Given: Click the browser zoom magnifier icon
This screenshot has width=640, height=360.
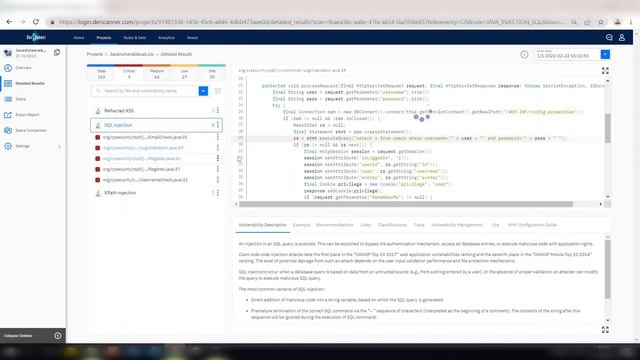Looking at the screenshot, I should click(574, 22).
